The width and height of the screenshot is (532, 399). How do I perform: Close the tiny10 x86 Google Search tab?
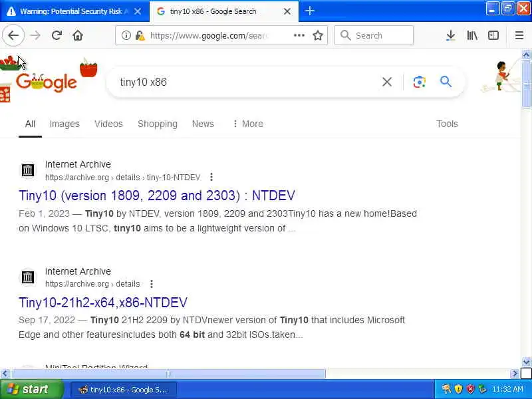coord(287,11)
